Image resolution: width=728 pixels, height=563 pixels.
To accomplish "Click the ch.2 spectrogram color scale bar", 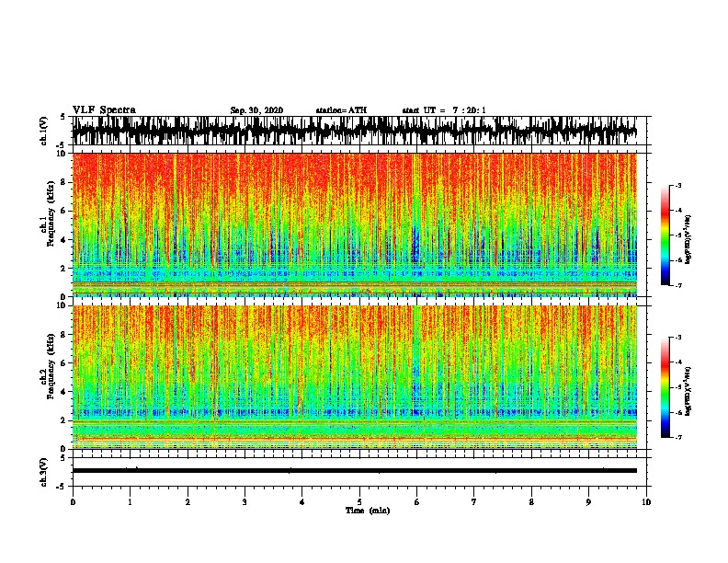I will pyautogui.click(x=665, y=387).
